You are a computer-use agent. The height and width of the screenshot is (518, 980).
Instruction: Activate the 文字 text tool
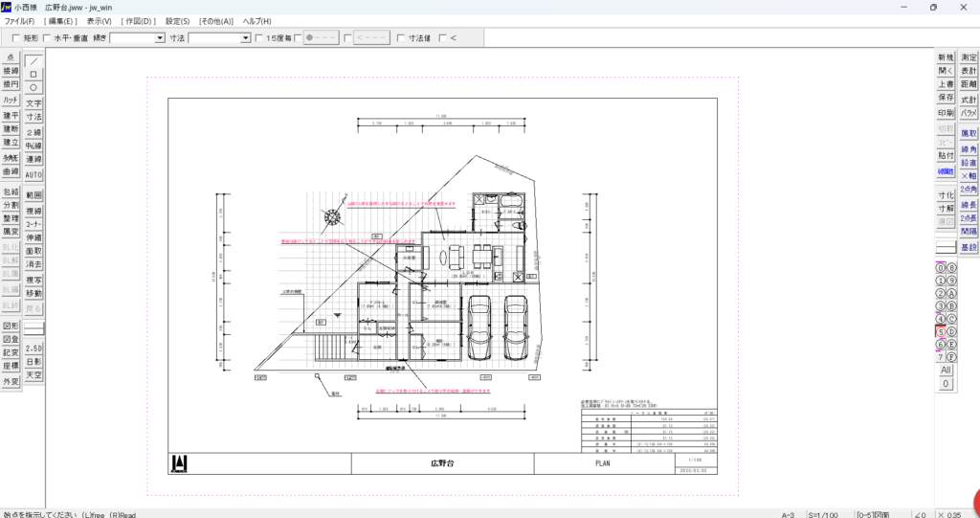point(33,102)
